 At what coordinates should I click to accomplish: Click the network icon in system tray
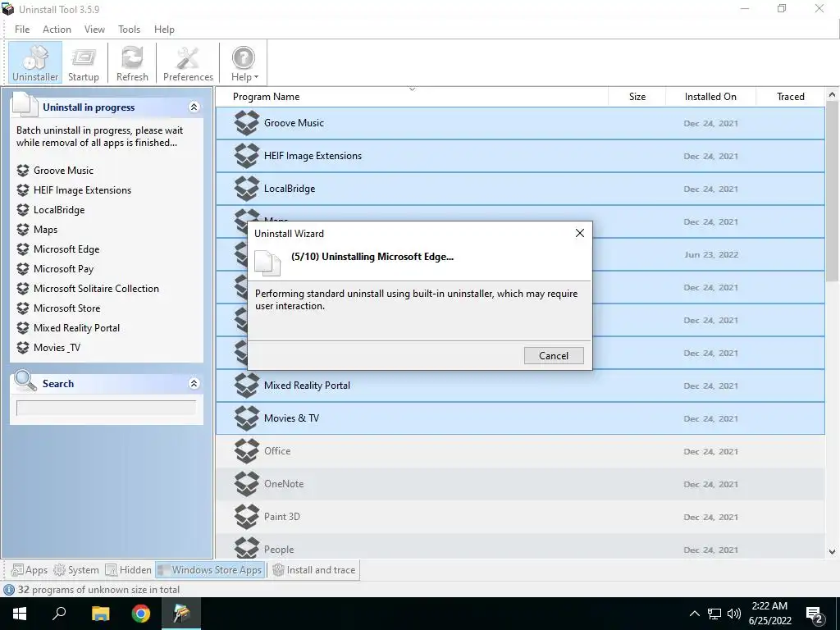714,614
